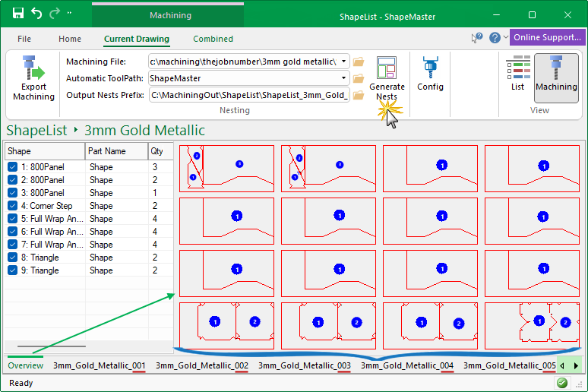Image resolution: width=588 pixels, height=392 pixels.
Task: Switch to the Combined ribbon tab
Action: [x=213, y=39]
